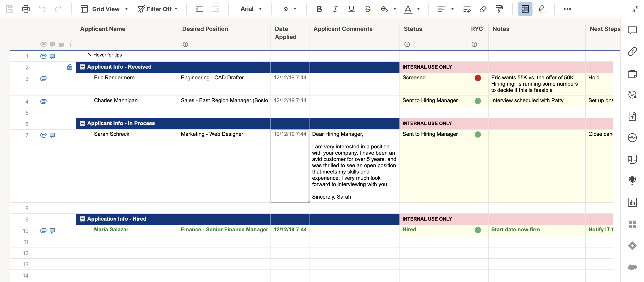Open the Filter Off dropdown
Screen dimensions: 644x282
click(158, 9)
